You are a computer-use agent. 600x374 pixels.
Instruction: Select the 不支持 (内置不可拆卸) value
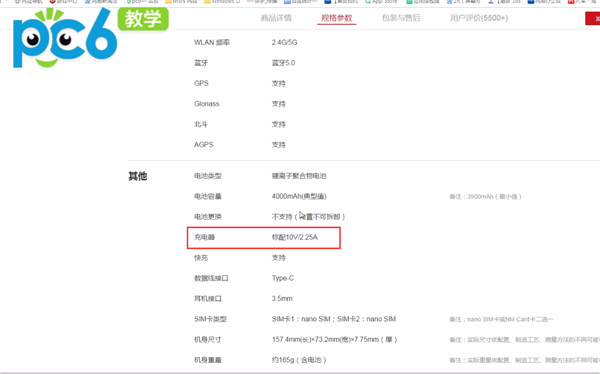tap(308, 217)
